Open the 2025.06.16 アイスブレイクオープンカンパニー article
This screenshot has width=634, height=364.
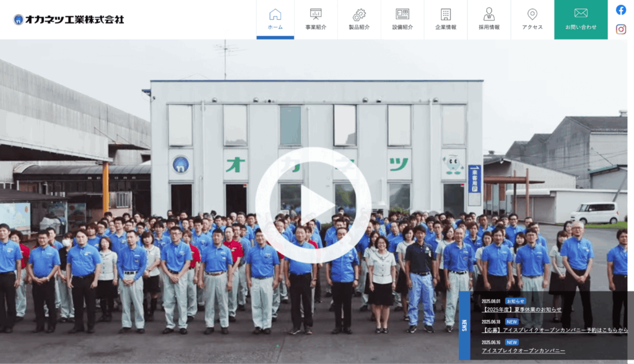tap(523, 350)
